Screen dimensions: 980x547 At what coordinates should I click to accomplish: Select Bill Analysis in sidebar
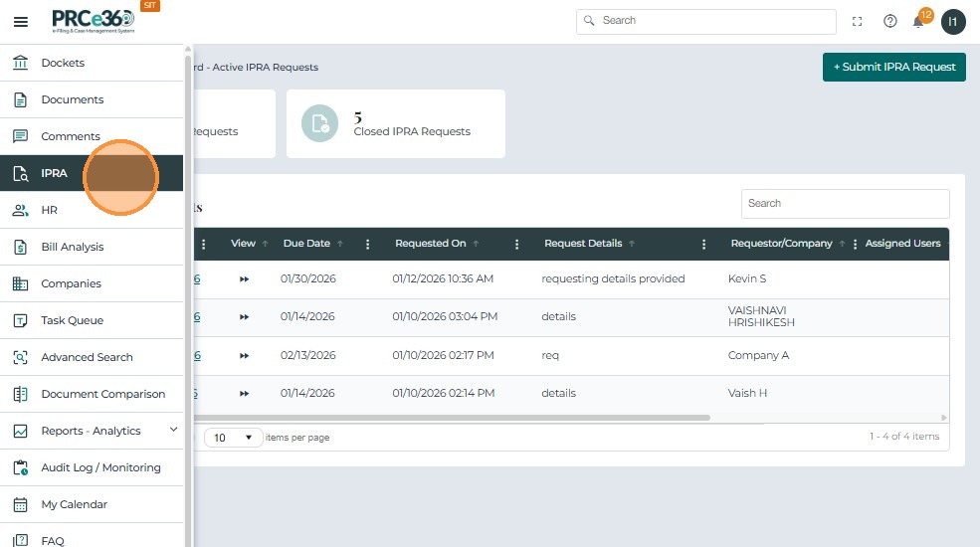point(72,247)
